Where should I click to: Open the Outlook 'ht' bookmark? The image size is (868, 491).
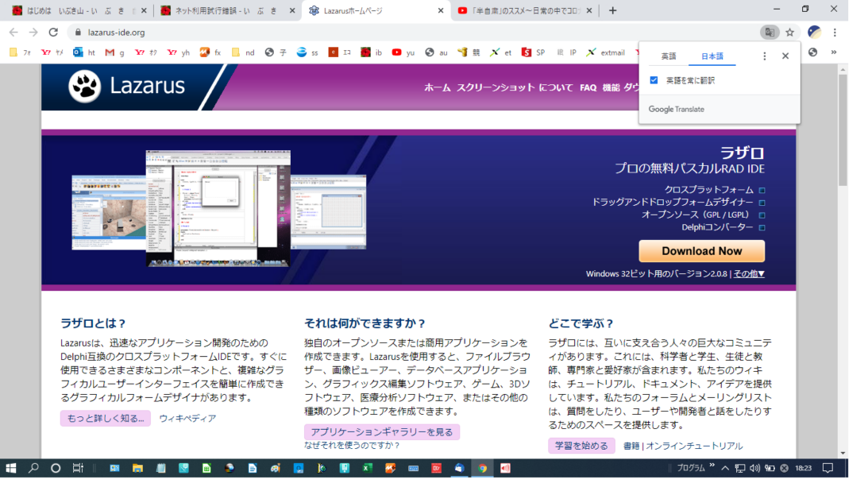[84, 52]
